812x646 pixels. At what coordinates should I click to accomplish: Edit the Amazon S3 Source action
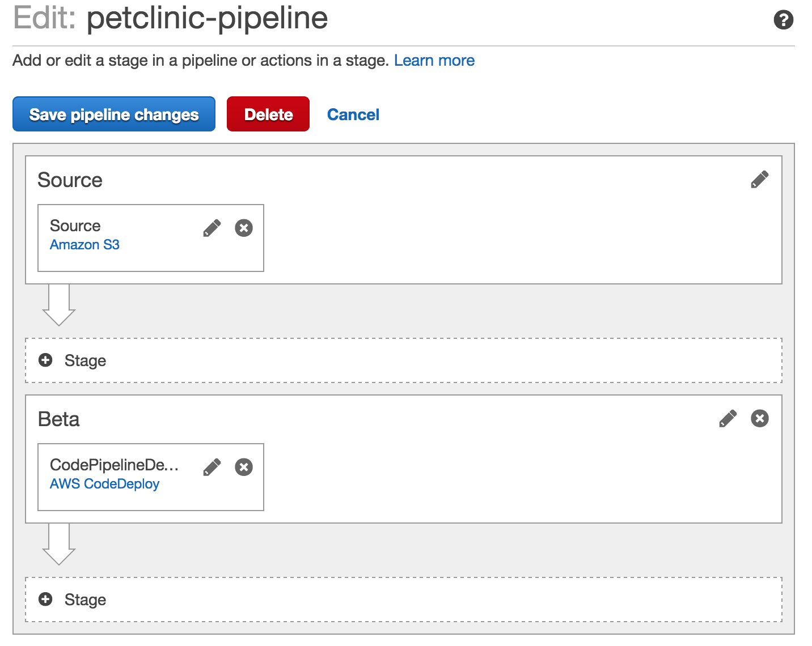pyautogui.click(x=212, y=228)
